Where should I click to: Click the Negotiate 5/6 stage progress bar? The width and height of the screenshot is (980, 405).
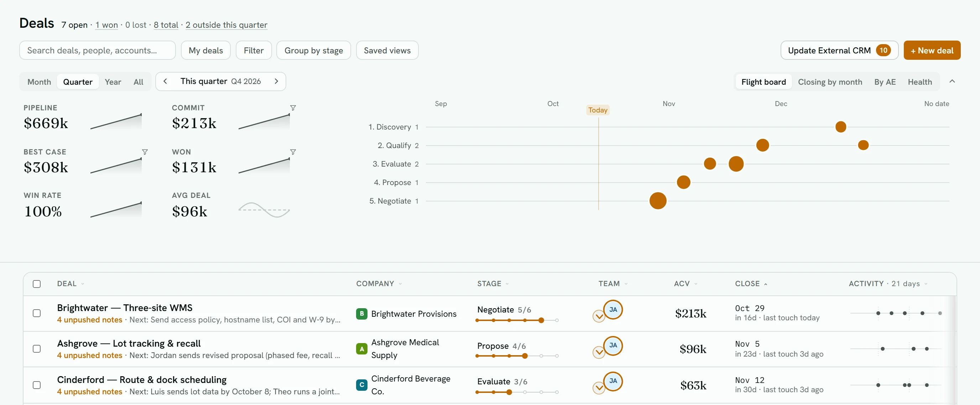(517, 320)
